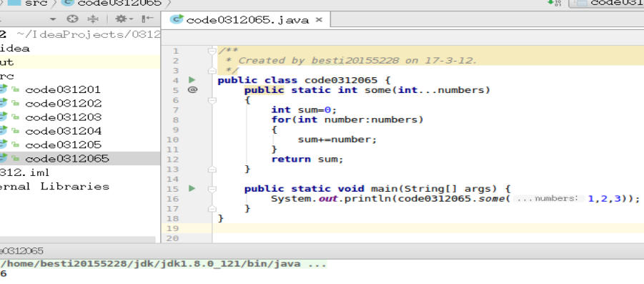Click the class icon beside code031201
644x284 pixels.
(4, 89)
